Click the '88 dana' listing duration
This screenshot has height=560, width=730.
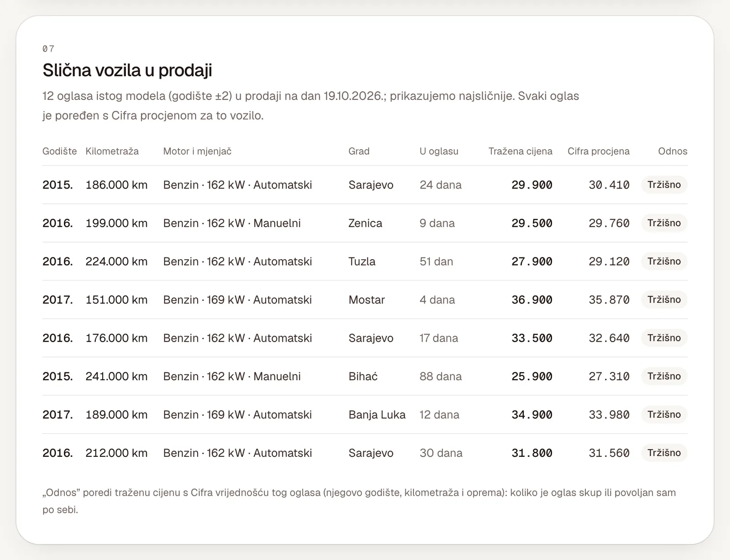tap(441, 377)
